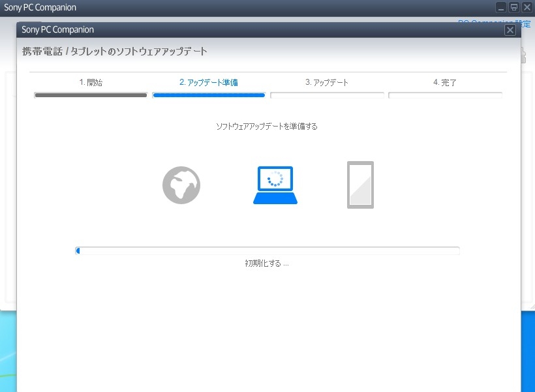This screenshot has height=392, width=535.
Task: Select step 4. 完了
Action: [x=444, y=82]
